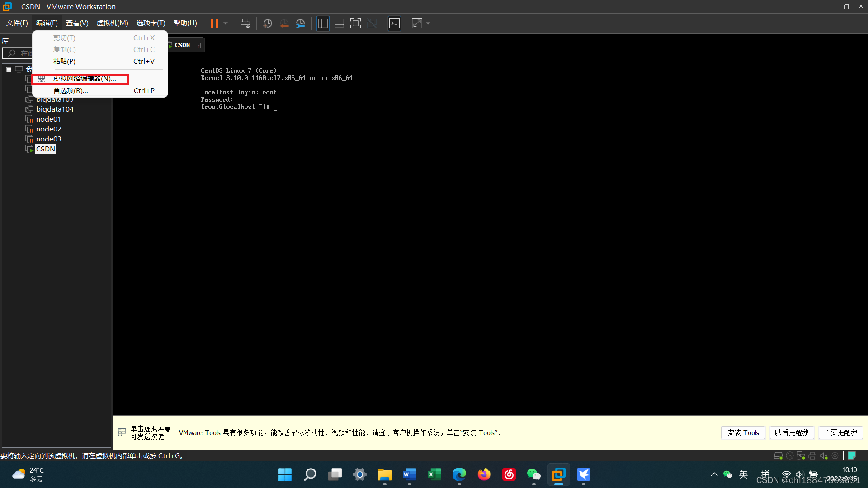Click the network adapter status icon
Image resolution: width=868 pixels, height=488 pixels.
coord(801,455)
